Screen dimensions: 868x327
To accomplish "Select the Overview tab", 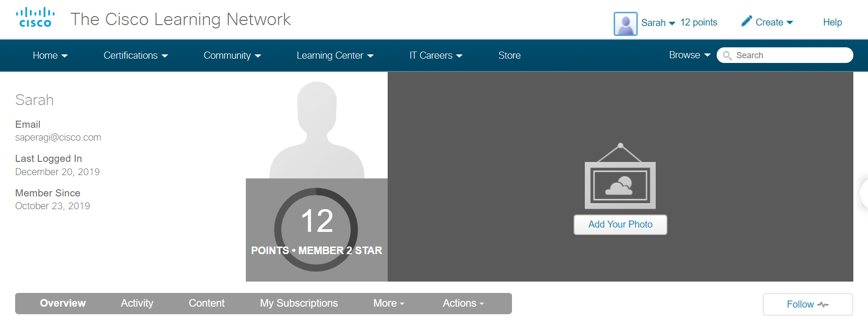I will (63, 303).
